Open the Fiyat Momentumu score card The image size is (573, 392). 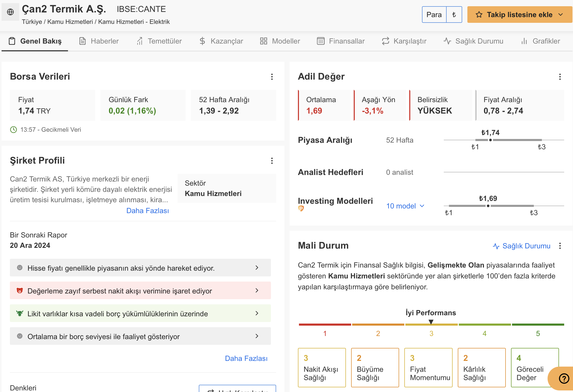point(428,368)
